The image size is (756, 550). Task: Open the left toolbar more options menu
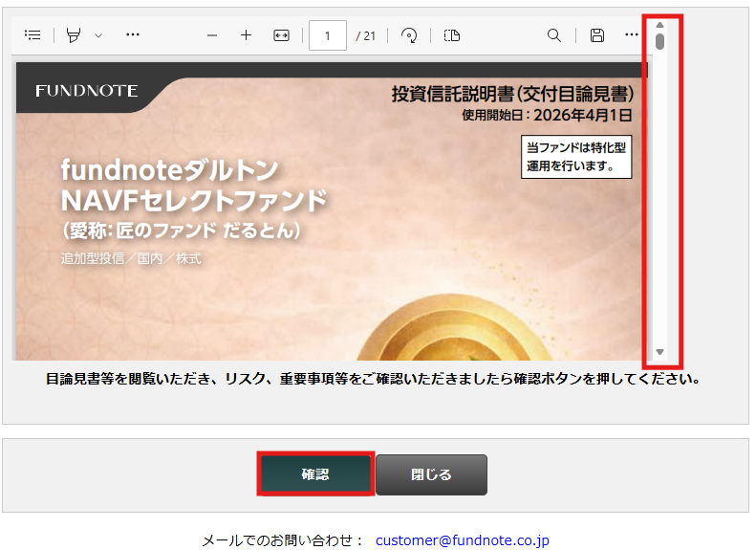click(133, 34)
